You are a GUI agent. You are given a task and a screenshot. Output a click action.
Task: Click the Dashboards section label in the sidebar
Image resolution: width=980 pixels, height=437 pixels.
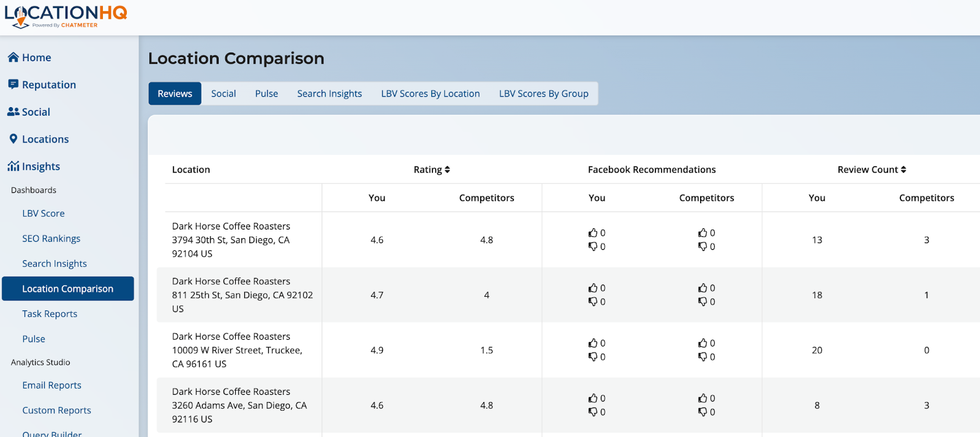point(34,190)
